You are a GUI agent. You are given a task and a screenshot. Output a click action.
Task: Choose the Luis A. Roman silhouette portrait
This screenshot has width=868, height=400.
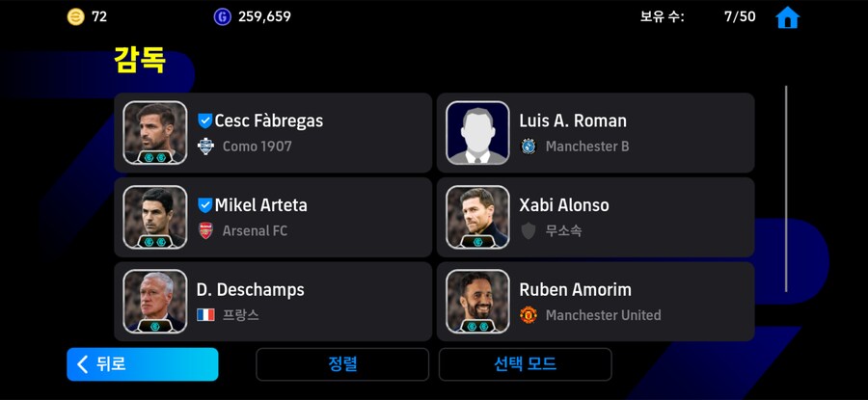(477, 133)
